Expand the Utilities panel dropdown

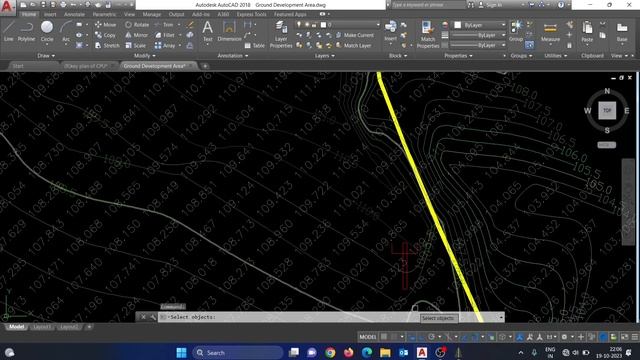click(556, 56)
